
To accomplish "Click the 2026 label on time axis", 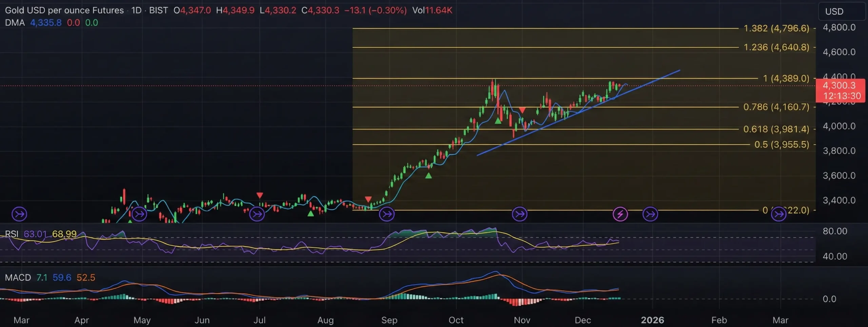I will (652, 320).
